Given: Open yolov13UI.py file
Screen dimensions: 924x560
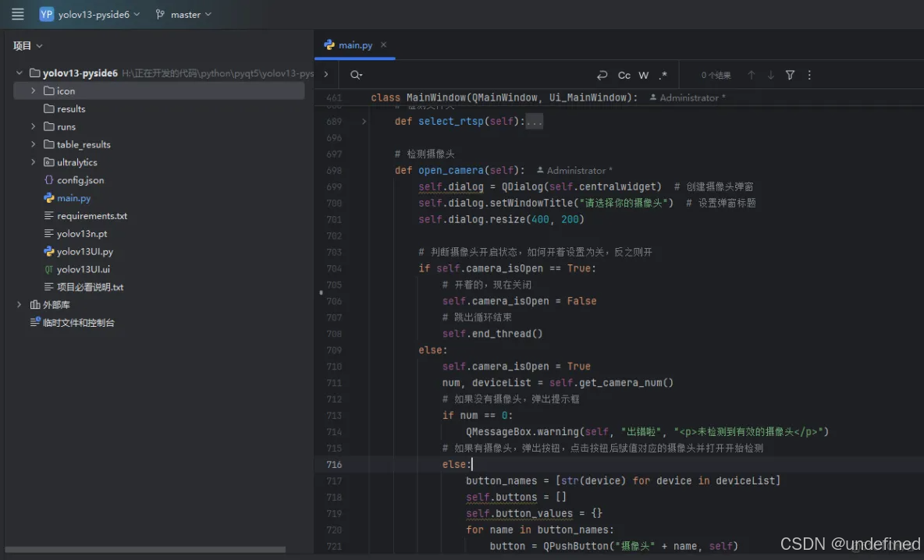Looking at the screenshot, I should [x=85, y=251].
